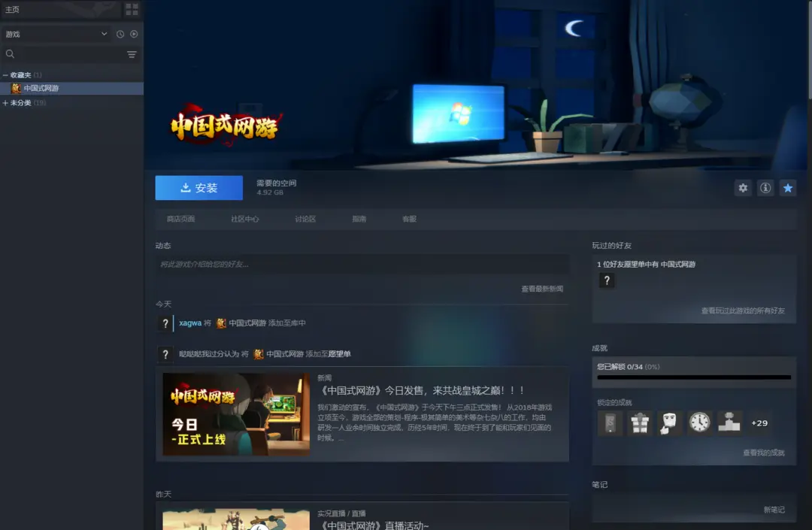Viewport: 812px width, 530px height.
Task: Open the 直播活动 stream thumbnail
Action: click(x=236, y=519)
